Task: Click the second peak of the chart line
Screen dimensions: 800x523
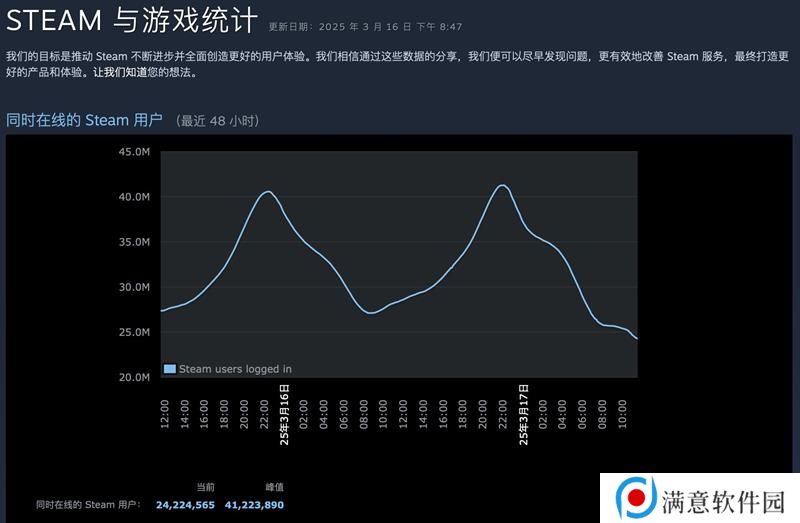Action: [503, 185]
